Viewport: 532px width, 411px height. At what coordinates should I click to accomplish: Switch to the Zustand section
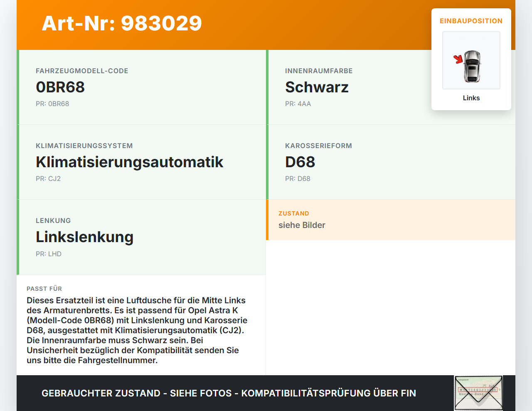[294, 213]
